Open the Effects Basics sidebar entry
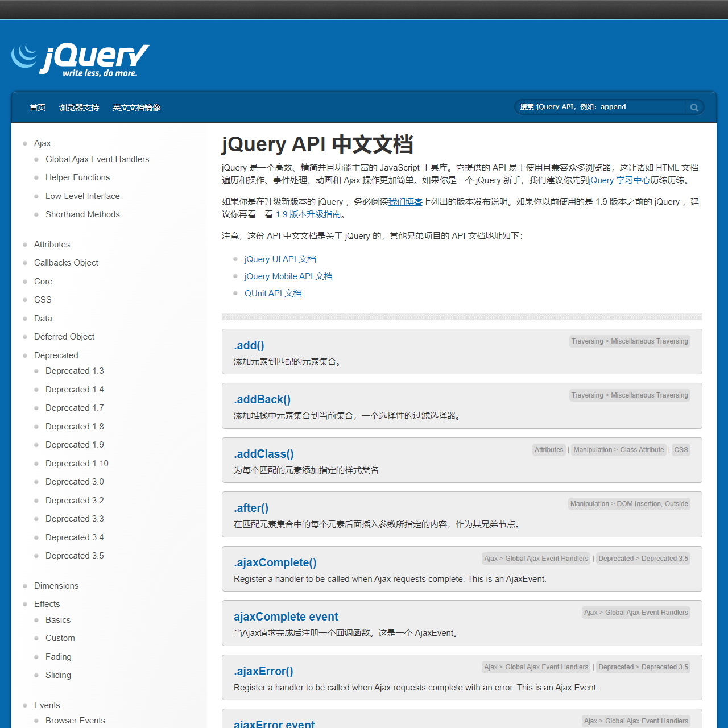The width and height of the screenshot is (728, 728). [x=57, y=620]
